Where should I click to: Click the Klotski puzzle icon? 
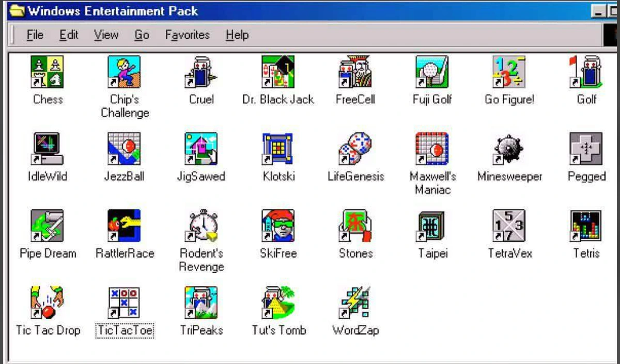point(278,149)
